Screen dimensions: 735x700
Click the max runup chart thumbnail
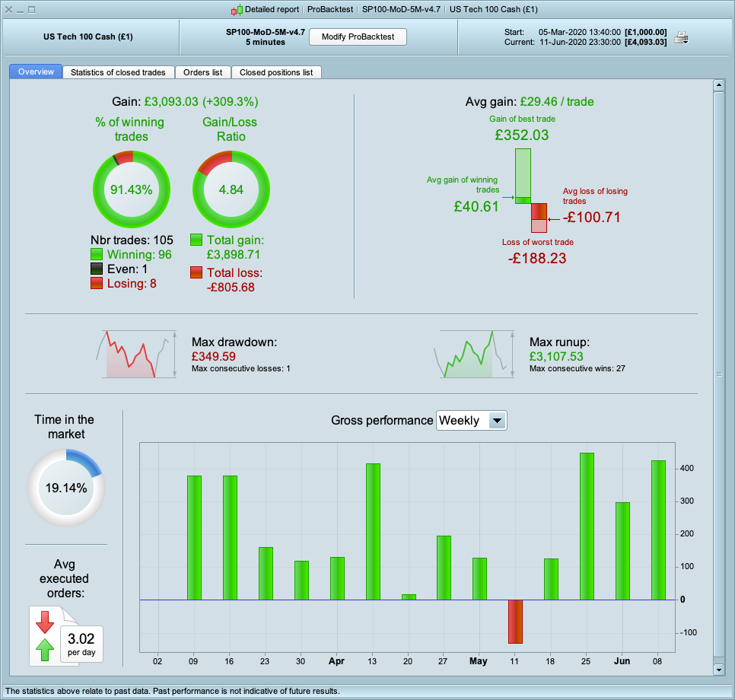tap(474, 354)
